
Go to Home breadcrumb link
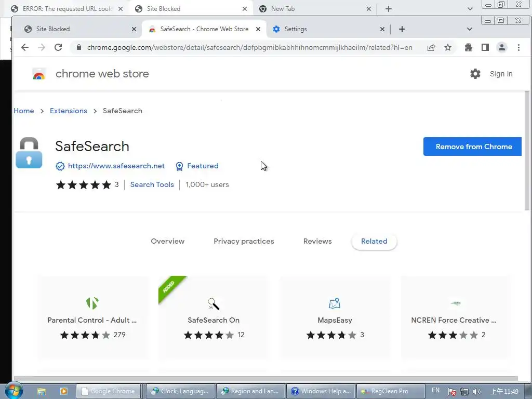coord(24,111)
